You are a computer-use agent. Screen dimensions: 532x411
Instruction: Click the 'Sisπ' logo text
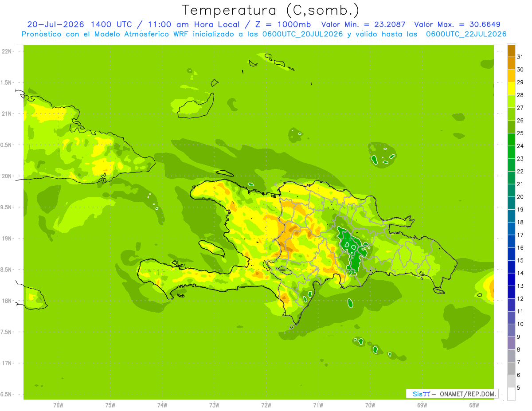tap(421, 394)
